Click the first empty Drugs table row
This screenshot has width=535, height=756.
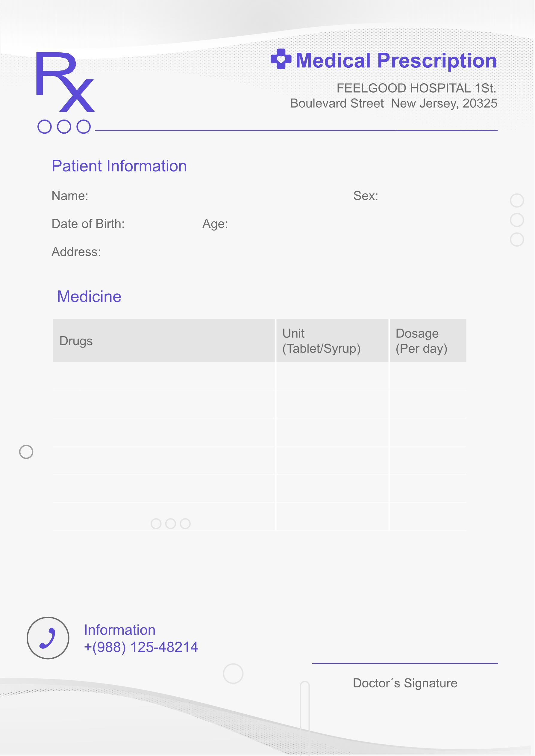pyautogui.click(x=164, y=376)
